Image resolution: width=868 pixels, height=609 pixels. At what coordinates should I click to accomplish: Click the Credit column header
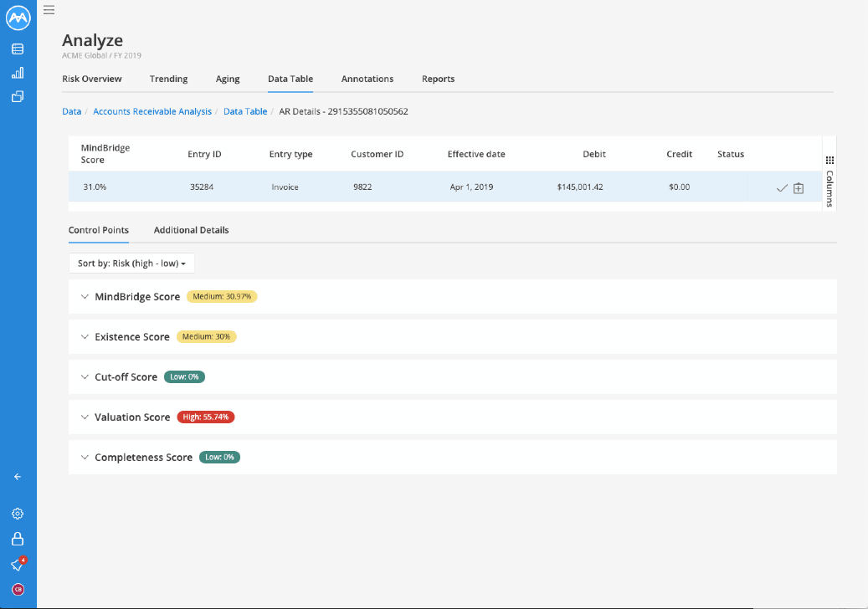679,154
